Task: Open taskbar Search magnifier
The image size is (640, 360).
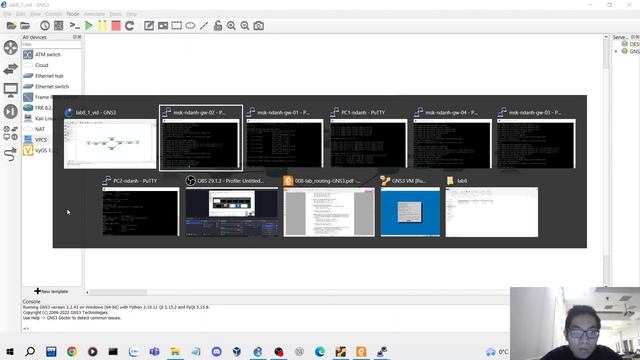Action: click(x=30, y=351)
